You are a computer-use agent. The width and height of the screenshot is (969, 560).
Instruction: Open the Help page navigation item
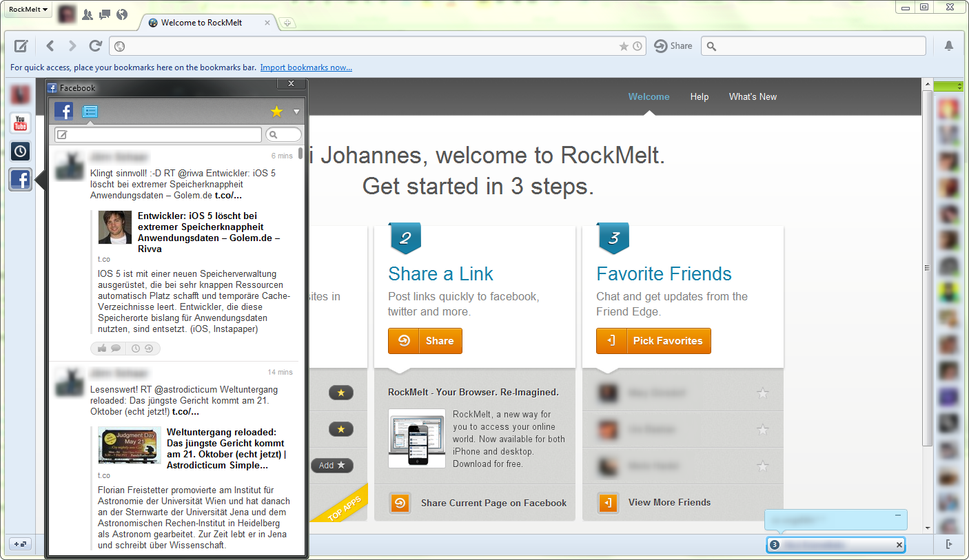(x=700, y=96)
